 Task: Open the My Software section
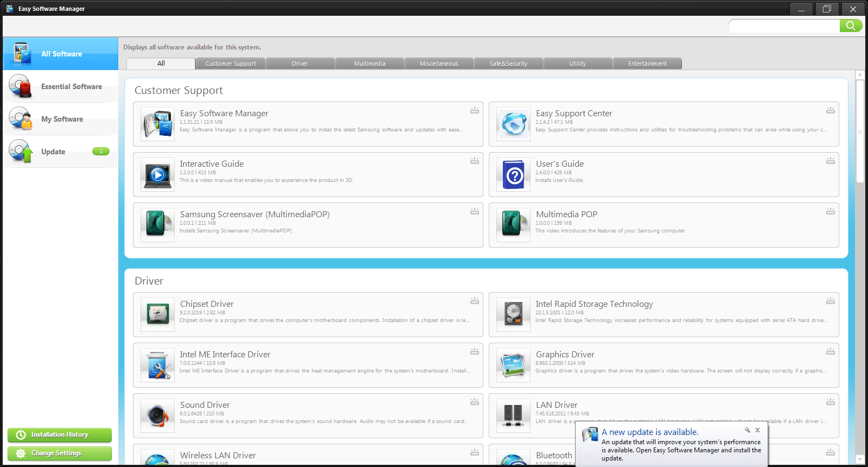coord(60,119)
